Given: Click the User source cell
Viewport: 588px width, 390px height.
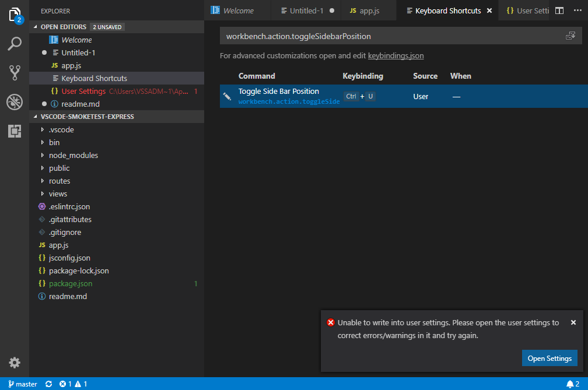Looking at the screenshot, I should tap(421, 96).
